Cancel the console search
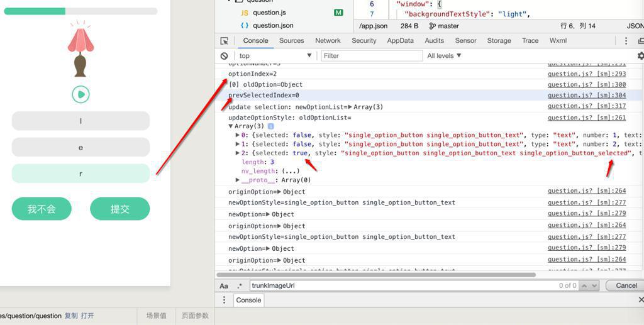Viewport: 644px width, 325px height. pyautogui.click(x=626, y=285)
